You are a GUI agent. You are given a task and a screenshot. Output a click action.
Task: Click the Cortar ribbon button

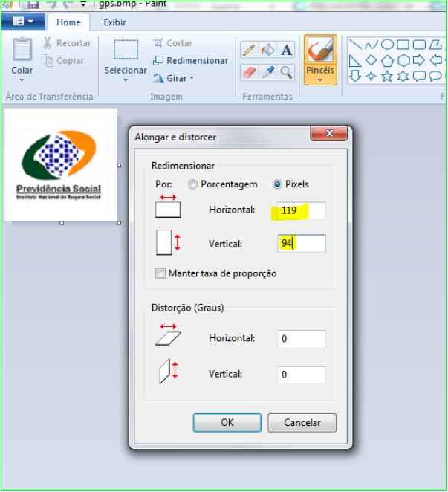173,43
